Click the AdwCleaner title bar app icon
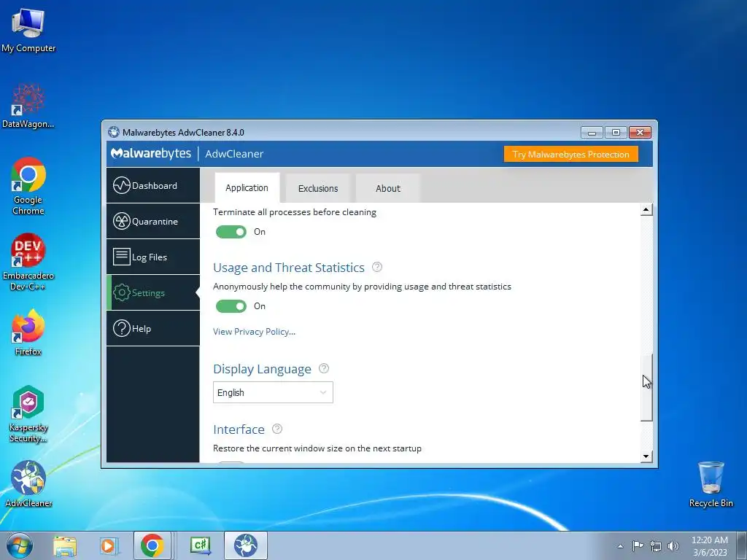 [113, 132]
